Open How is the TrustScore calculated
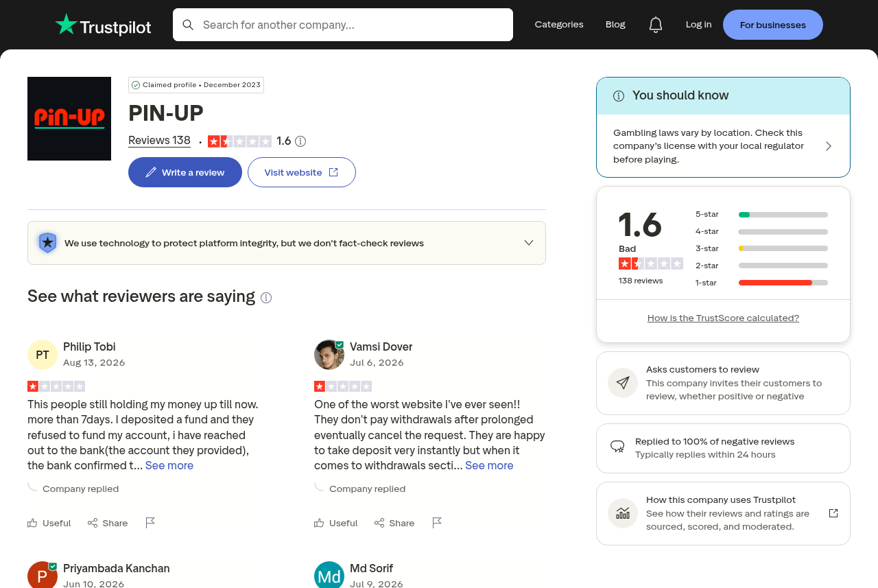Viewport: 878px width, 588px height. tap(723, 318)
